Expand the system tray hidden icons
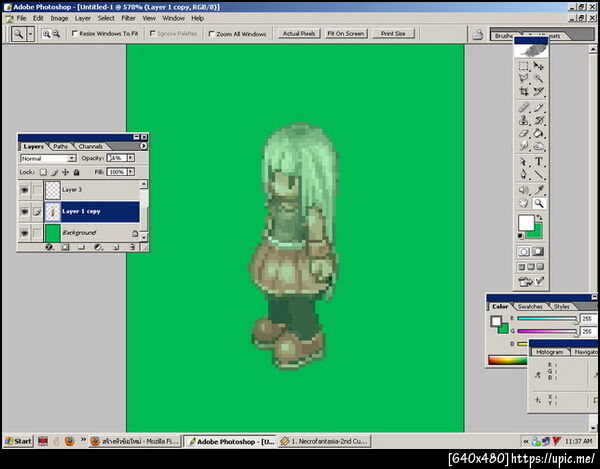Image resolution: width=600 pixels, height=469 pixels. [526, 441]
